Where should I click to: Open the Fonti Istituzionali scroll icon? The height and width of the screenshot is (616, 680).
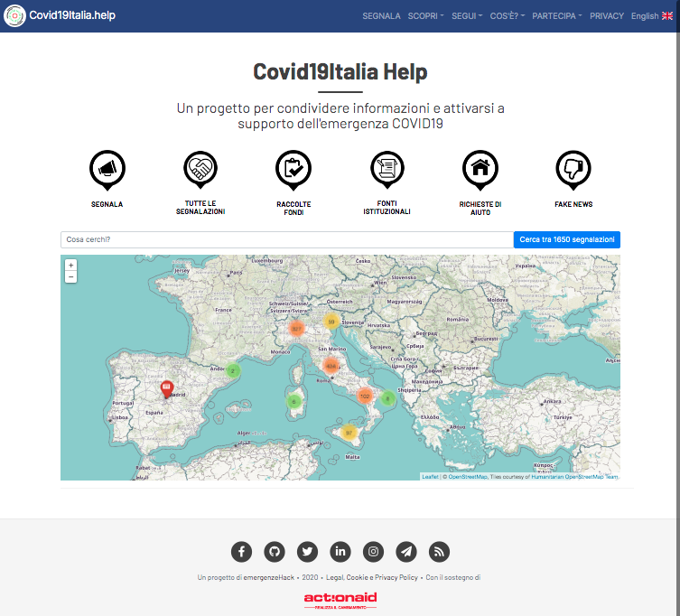[387, 170]
